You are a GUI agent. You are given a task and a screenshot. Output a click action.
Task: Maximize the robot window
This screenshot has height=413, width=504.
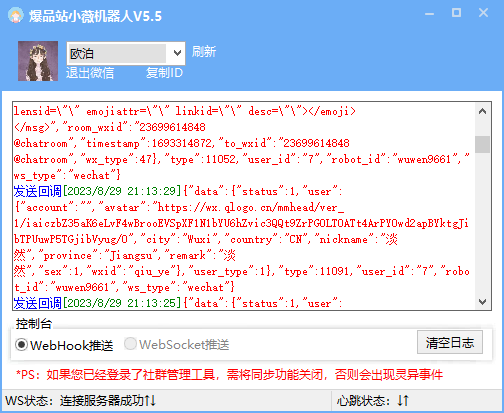coord(456,13)
